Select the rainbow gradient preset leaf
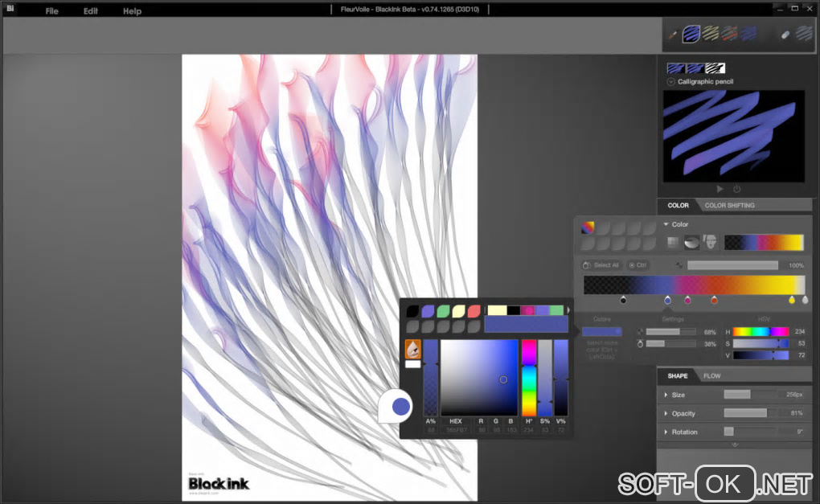 [x=588, y=227]
